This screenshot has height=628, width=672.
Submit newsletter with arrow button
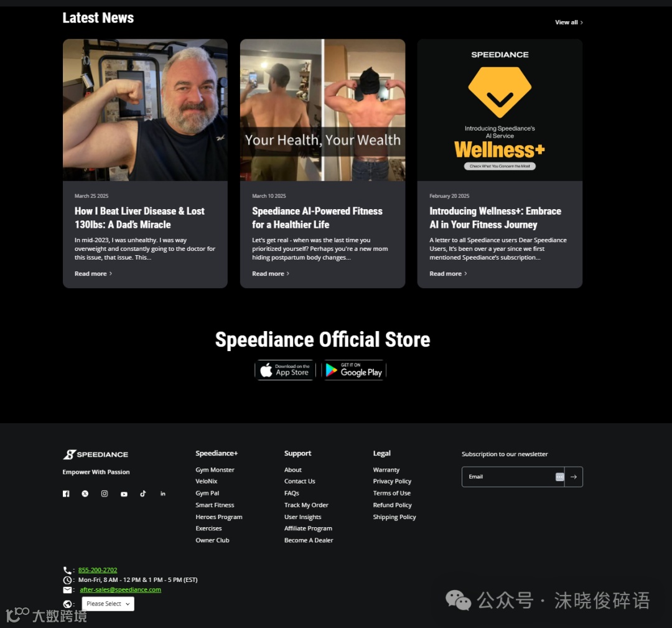[574, 477]
